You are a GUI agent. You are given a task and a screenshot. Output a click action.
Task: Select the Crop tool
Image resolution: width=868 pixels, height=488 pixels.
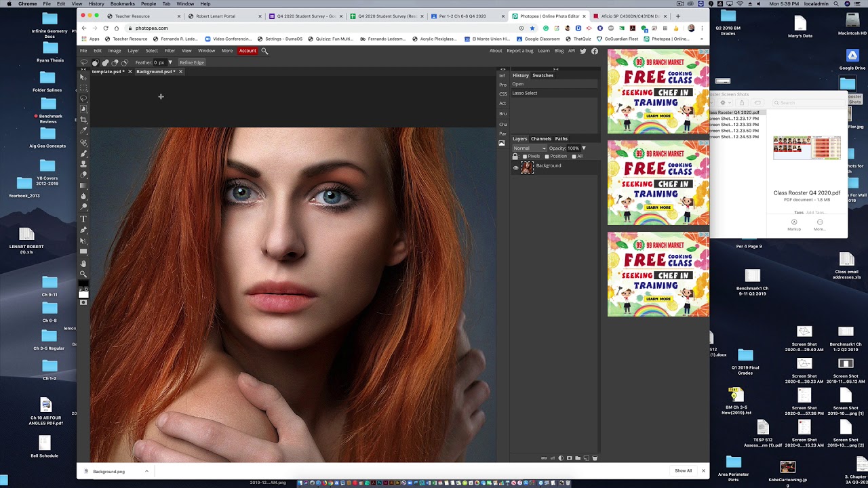click(x=83, y=120)
